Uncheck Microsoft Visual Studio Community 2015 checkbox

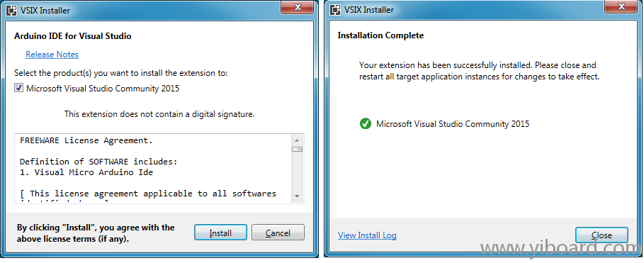coord(19,88)
